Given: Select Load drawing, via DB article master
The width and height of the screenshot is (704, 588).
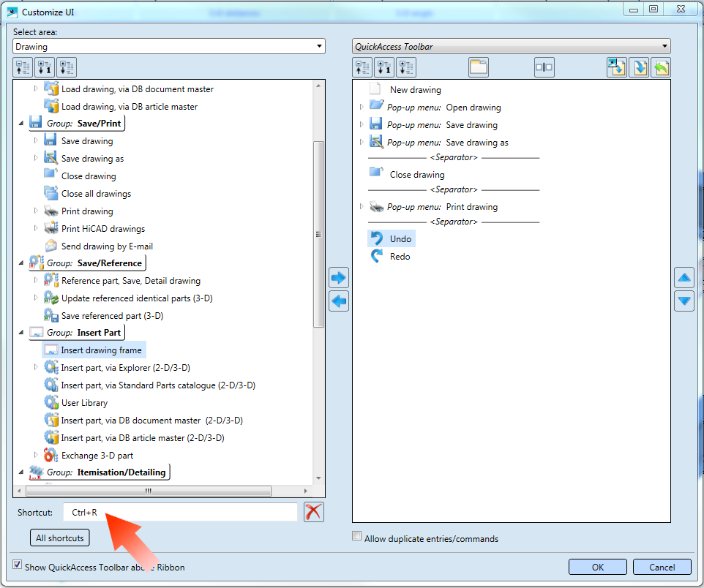Looking at the screenshot, I should point(130,107).
